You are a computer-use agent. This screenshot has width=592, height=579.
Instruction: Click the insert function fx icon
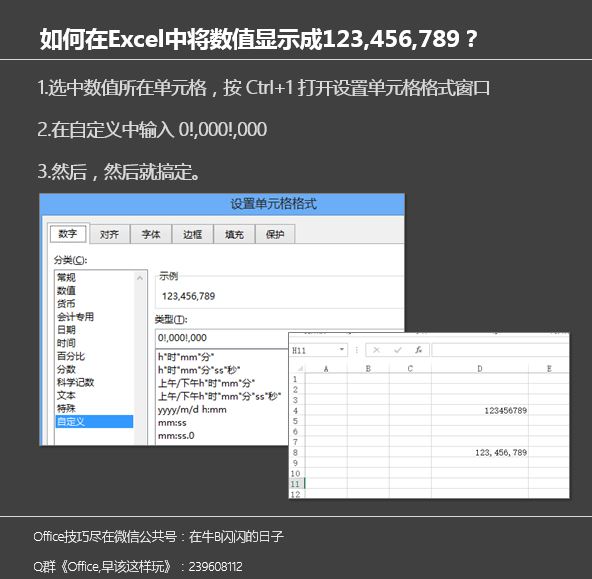(x=418, y=350)
